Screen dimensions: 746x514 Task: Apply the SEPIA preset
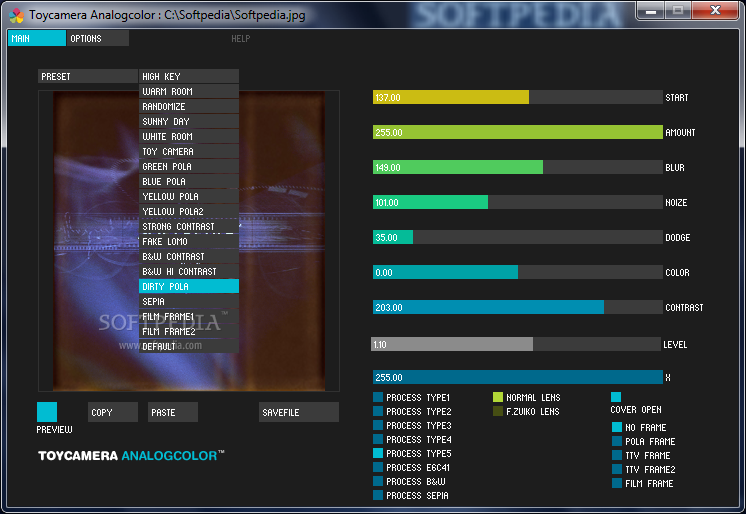tap(188, 301)
